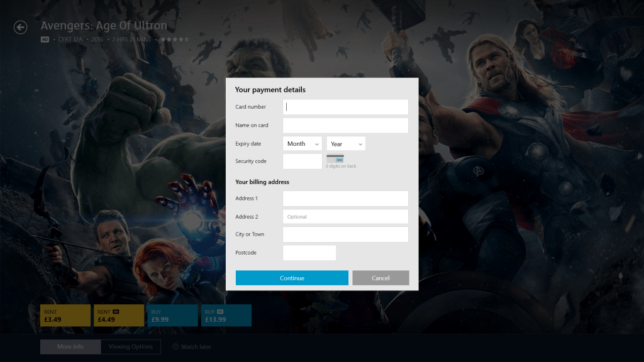Viewport: 644px width, 362px height.
Task: Click the City or Town field
Action: point(345,234)
